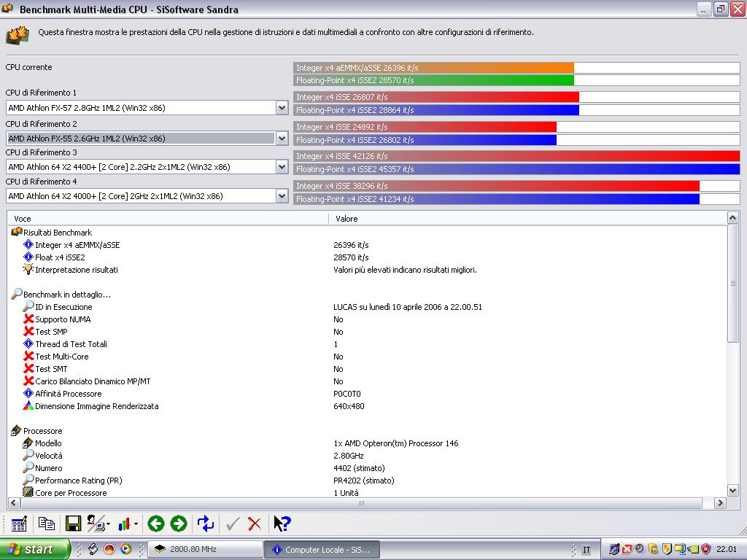747x560 pixels.
Task: Switch to the 2800.80 MHz taskbar window
Action: pyautogui.click(x=205, y=549)
